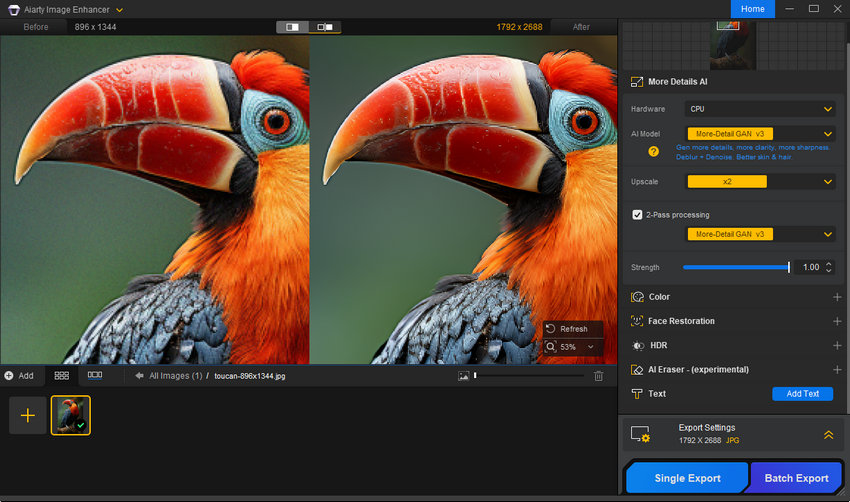Adjust the thumbnail size slider

coord(529,375)
